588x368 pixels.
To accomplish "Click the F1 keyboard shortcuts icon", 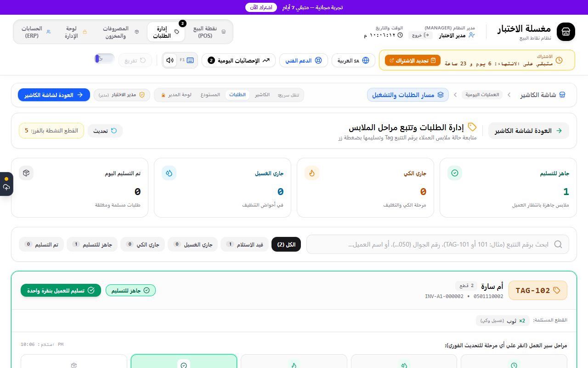I will pyautogui.click(x=187, y=60).
